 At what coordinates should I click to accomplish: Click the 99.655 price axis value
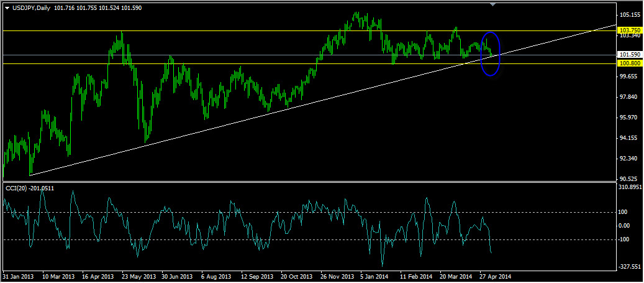(628, 77)
